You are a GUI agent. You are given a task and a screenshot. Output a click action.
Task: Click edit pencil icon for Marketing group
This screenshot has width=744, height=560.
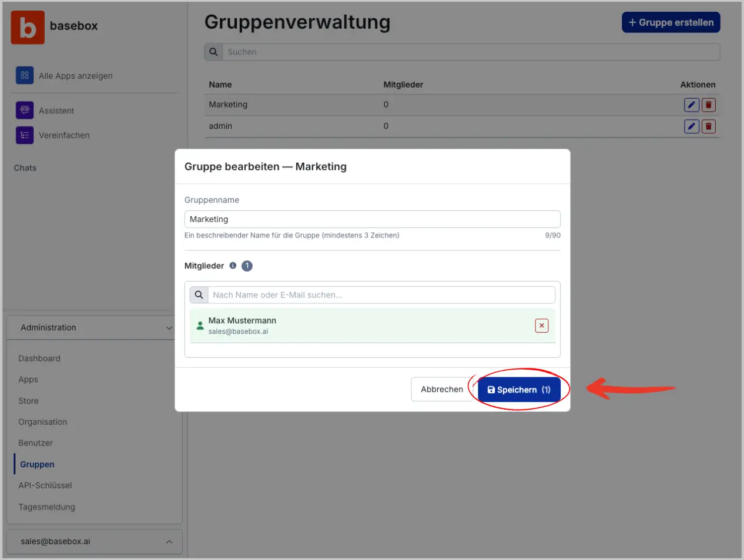(x=691, y=105)
